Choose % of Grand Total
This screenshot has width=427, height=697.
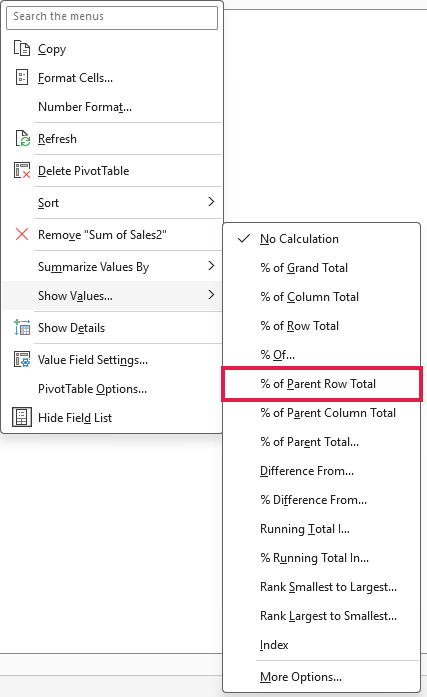click(321, 268)
